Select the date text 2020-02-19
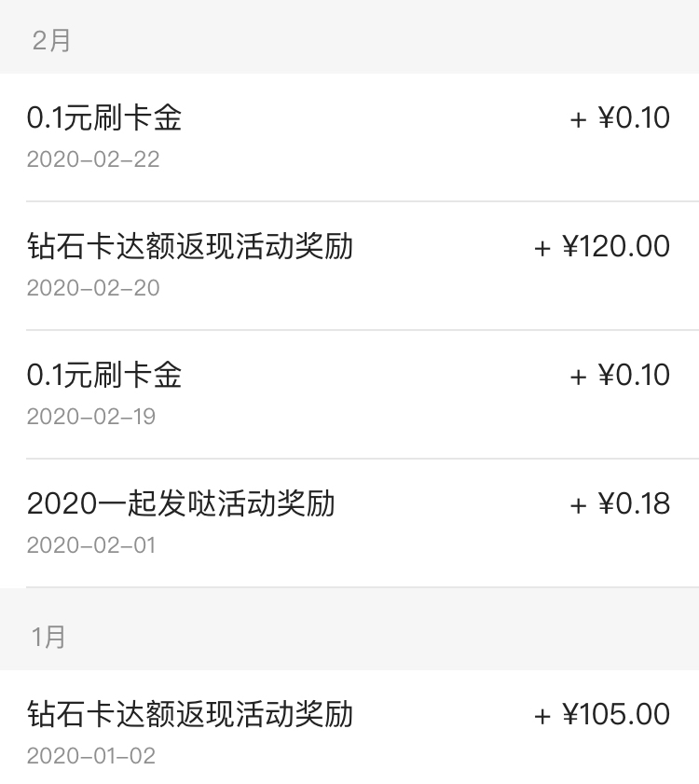 point(91,417)
